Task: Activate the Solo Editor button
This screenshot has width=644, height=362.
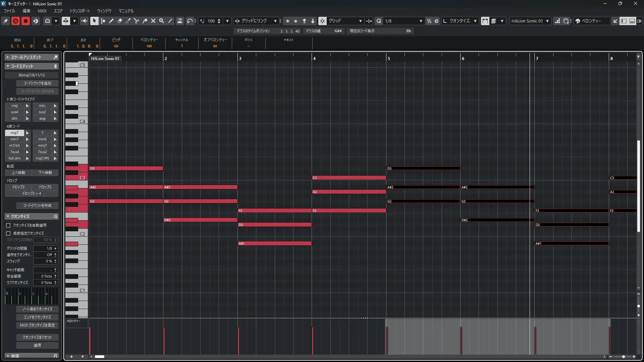Action: coord(15,21)
